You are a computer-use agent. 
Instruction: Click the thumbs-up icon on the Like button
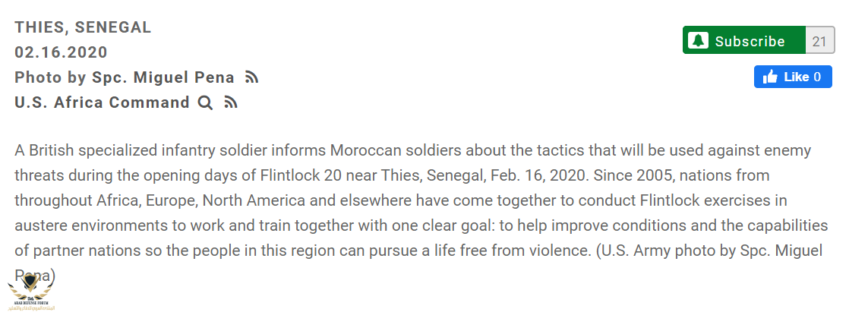click(x=770, y=77)
